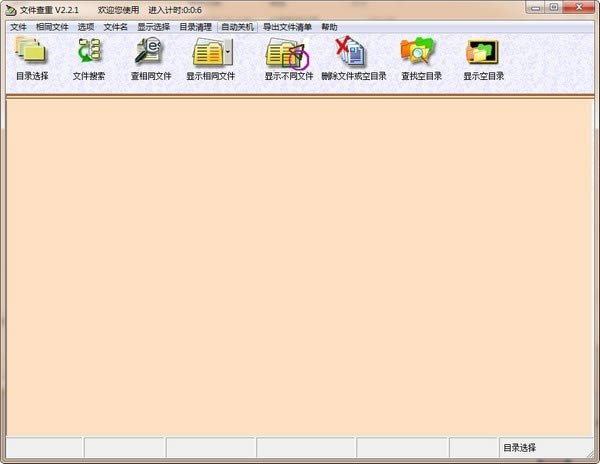Expand the dropdown arrow beside 显示相同文件
This screenshot has height=464, width=600.
229,50
